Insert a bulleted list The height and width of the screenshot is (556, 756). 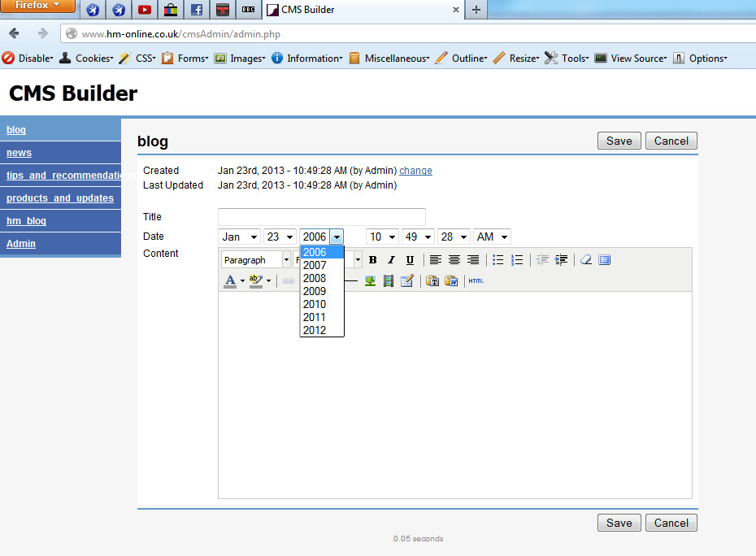(498, 260)
